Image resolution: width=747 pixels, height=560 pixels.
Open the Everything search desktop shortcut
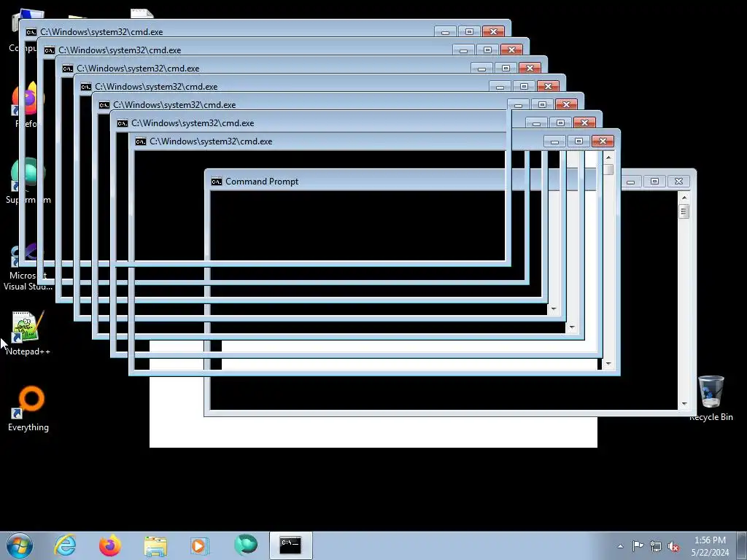pos(28,408)
